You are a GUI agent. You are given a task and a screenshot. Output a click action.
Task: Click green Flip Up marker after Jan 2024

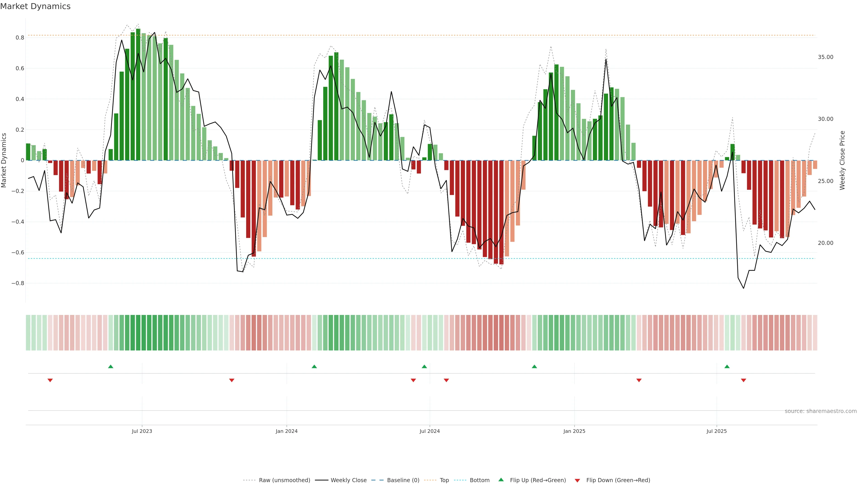pyautogui.click(x=314, y=366)
